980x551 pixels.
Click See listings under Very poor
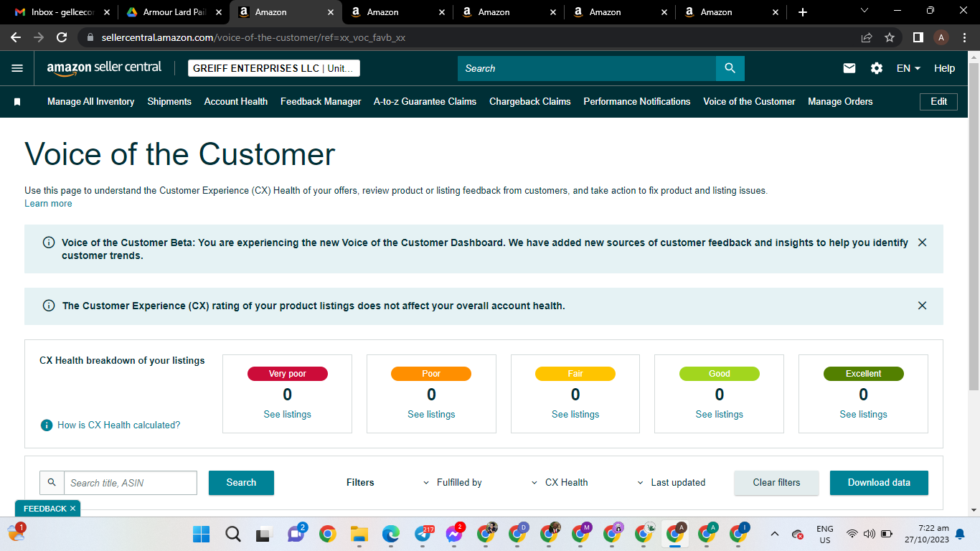tap(287, 415)
